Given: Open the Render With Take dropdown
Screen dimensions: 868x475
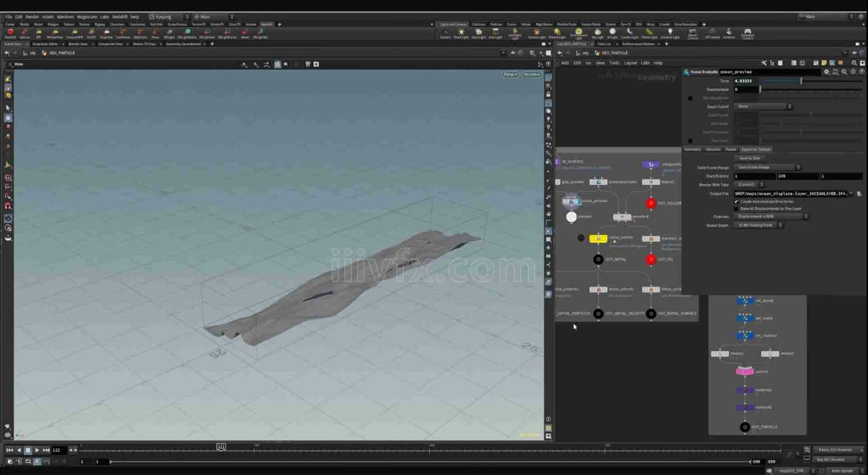Looking at the screenshot, I should (x=749, y=185).
